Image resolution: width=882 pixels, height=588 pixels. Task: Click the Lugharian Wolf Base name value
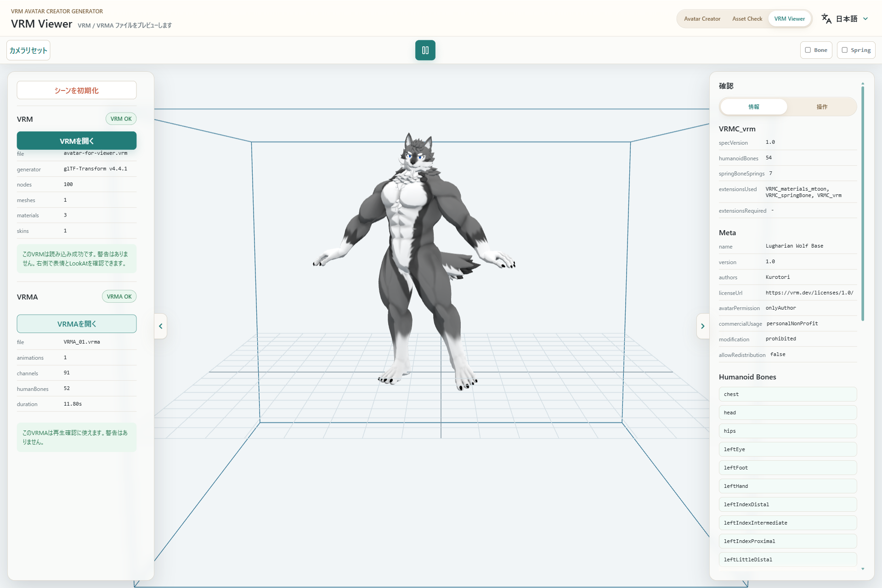794,246
